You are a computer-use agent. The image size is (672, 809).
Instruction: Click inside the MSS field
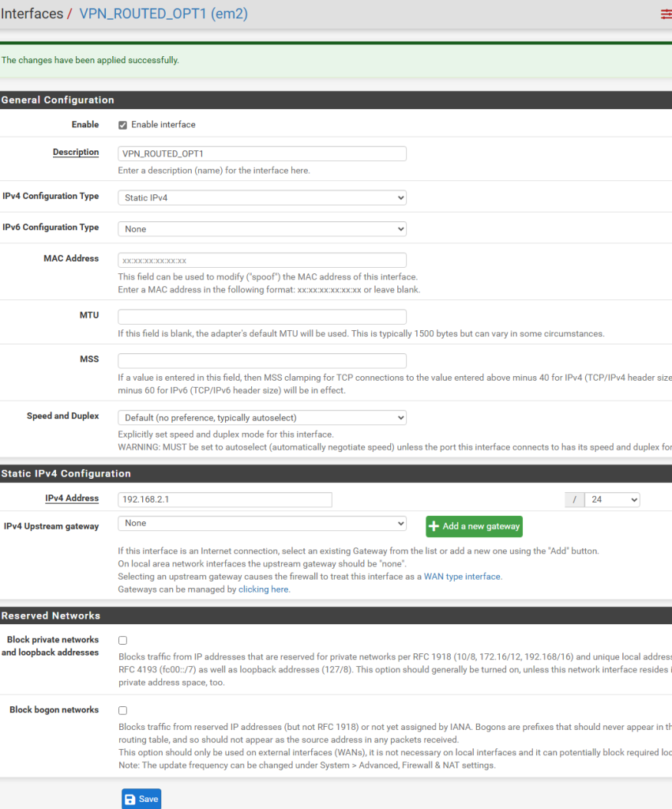coord(261,361)
